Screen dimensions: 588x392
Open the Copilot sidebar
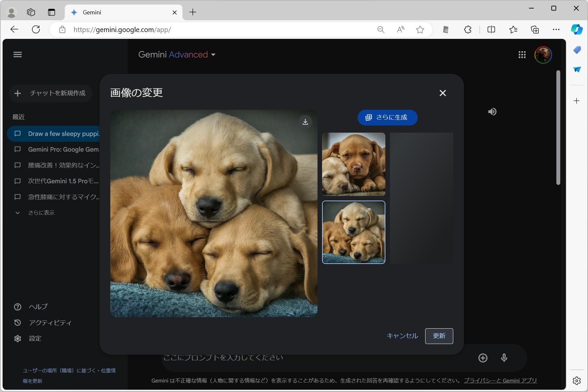pyautogui.click(x=577, y=29)
